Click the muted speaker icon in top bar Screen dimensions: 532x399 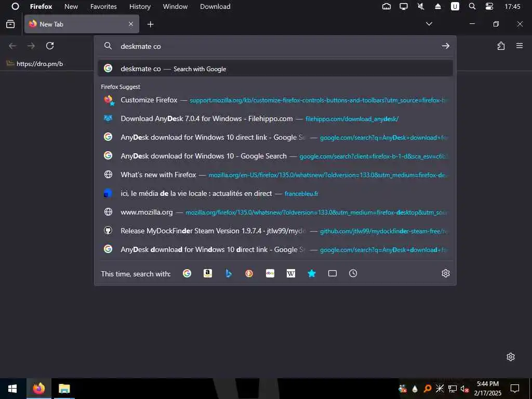(x=421, y=6)
